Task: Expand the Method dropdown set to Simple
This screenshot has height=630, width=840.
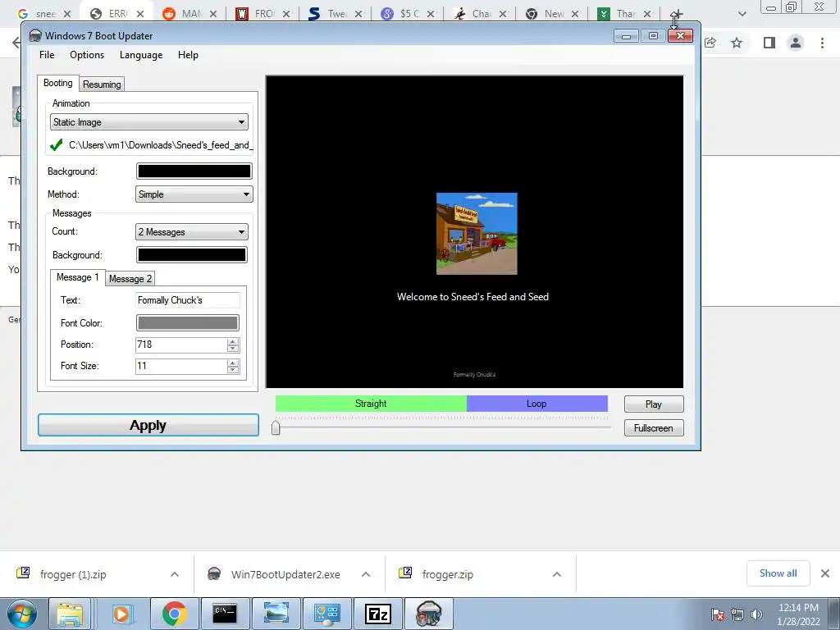Action: 194,194
